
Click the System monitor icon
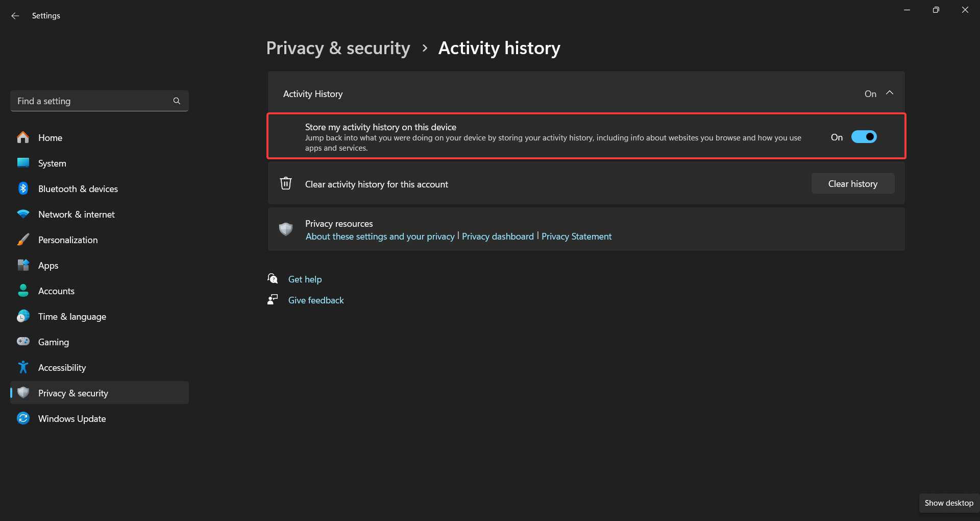pyautogui.click(x=23, y=163)
